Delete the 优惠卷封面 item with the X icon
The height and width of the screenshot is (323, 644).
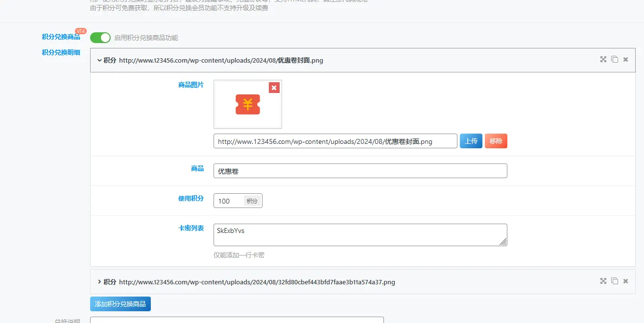click(x=625, y=60)
